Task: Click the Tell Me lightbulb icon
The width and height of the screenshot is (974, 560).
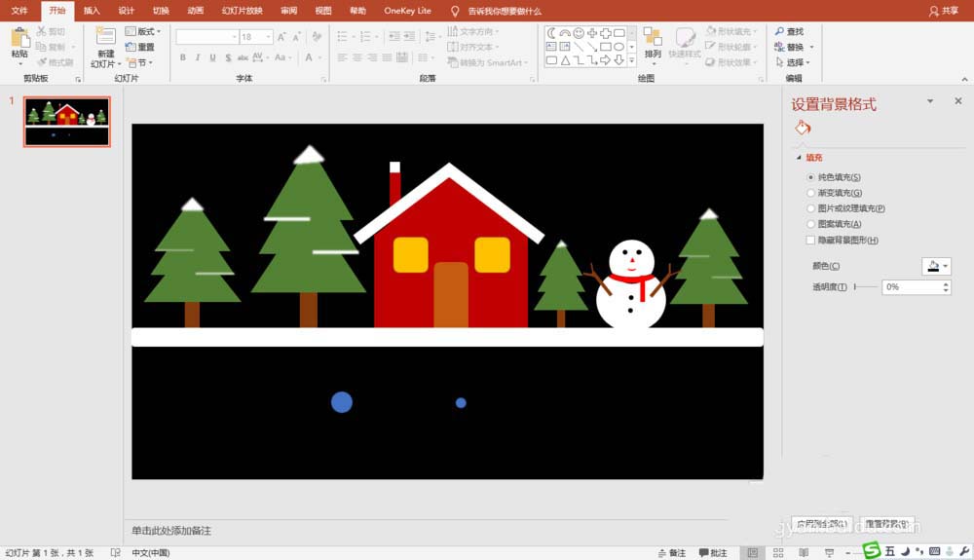Action: click(x=455, y=11)
